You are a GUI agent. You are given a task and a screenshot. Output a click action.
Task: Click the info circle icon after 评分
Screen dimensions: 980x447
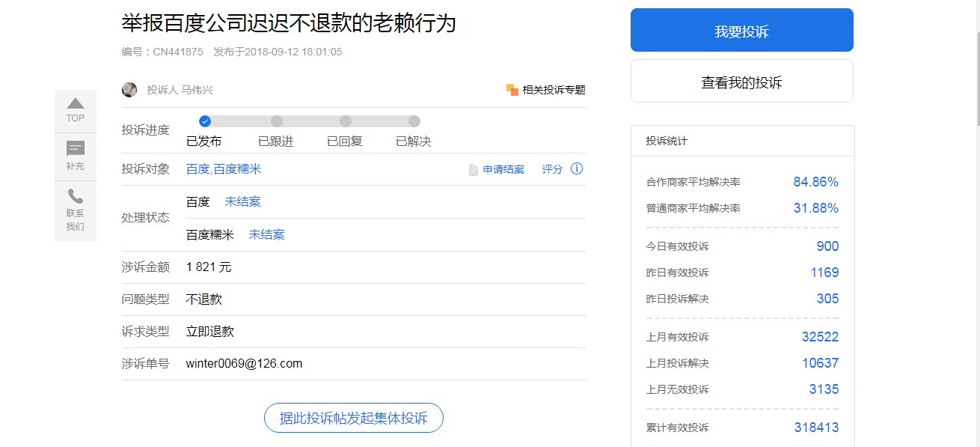(577, 168)
